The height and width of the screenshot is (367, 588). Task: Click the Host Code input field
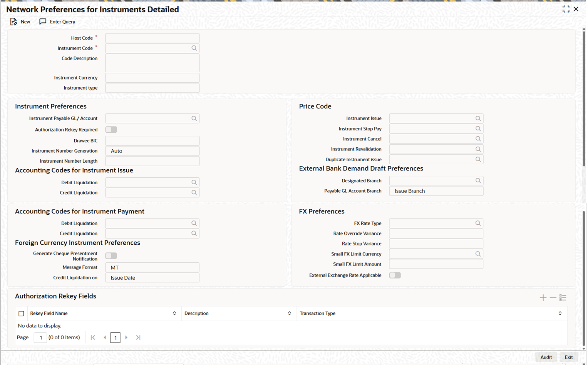(152, 38)
